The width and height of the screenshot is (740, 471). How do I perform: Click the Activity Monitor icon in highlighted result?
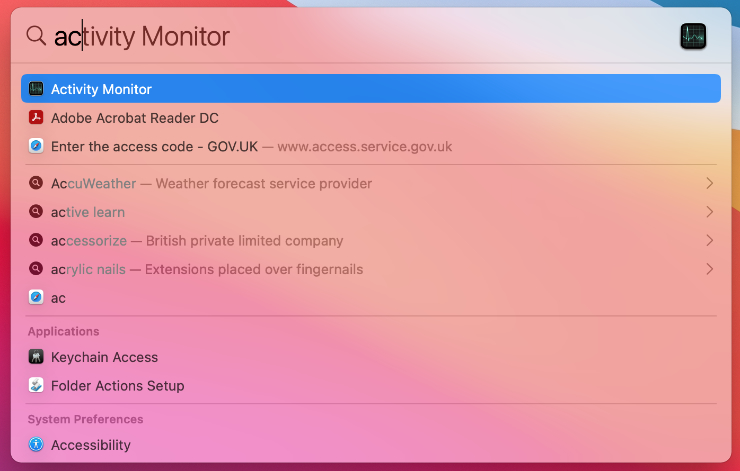click(x=36, y=89)
